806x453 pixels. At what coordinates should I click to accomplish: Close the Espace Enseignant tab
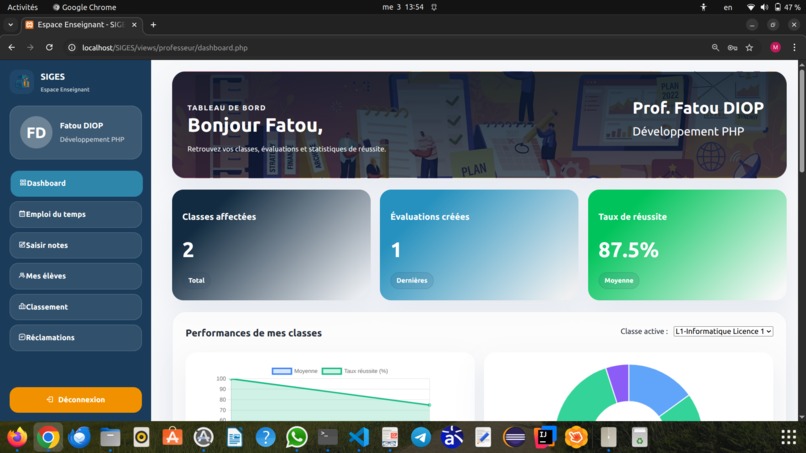(134, 25)
